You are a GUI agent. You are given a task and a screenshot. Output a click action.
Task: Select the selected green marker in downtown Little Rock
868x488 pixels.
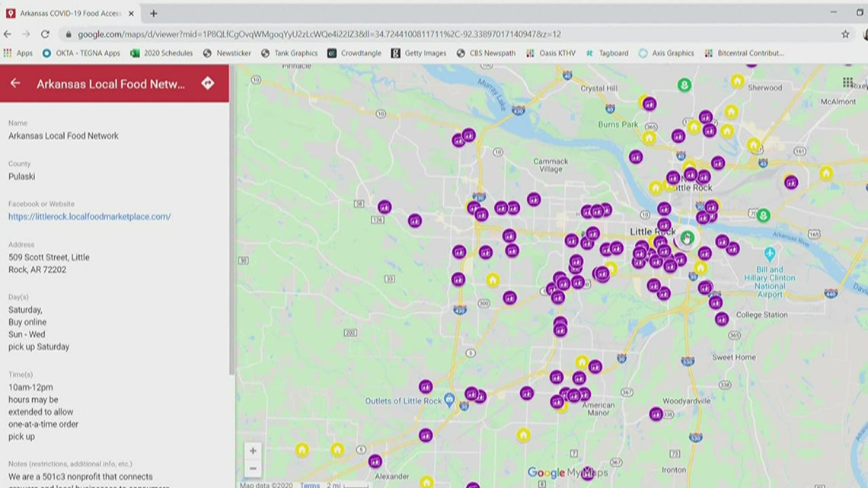pos(687,238)
